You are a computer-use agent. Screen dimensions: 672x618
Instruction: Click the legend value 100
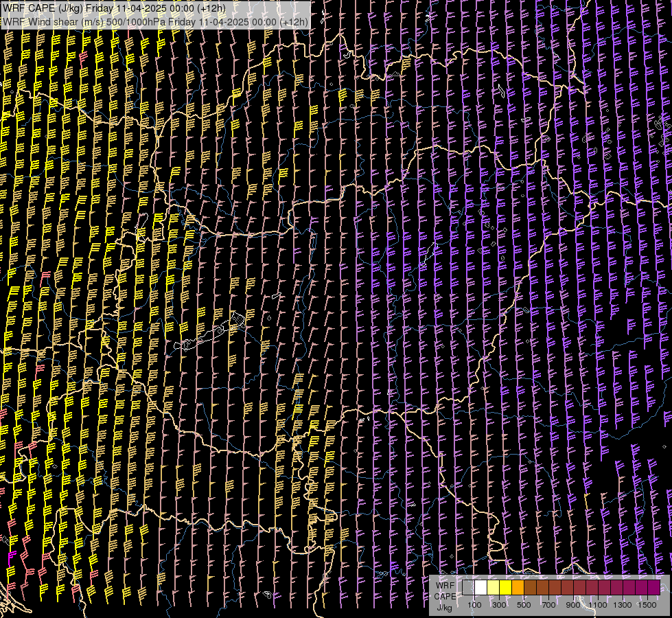pyautogui.click(x=474, y=605)
